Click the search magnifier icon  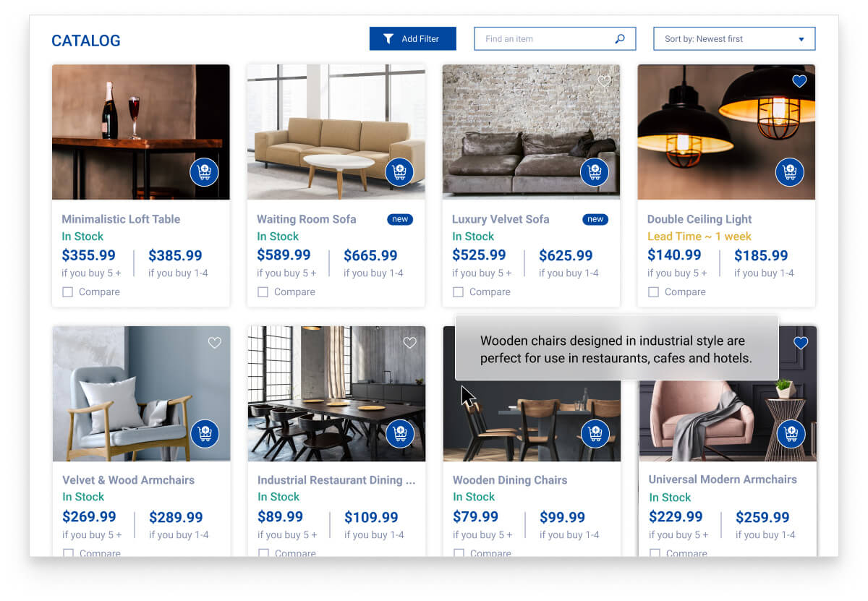pyautogui.click(x=620, y=39)
